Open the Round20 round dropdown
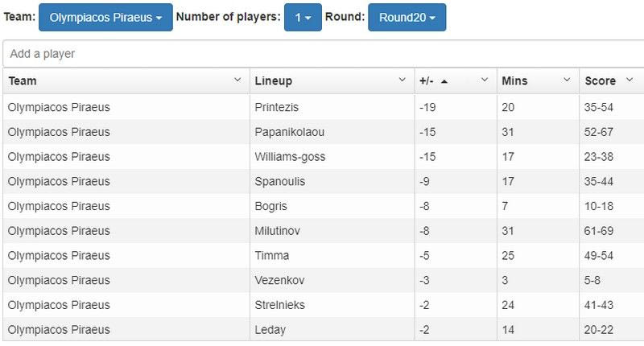 click(407, 17)
